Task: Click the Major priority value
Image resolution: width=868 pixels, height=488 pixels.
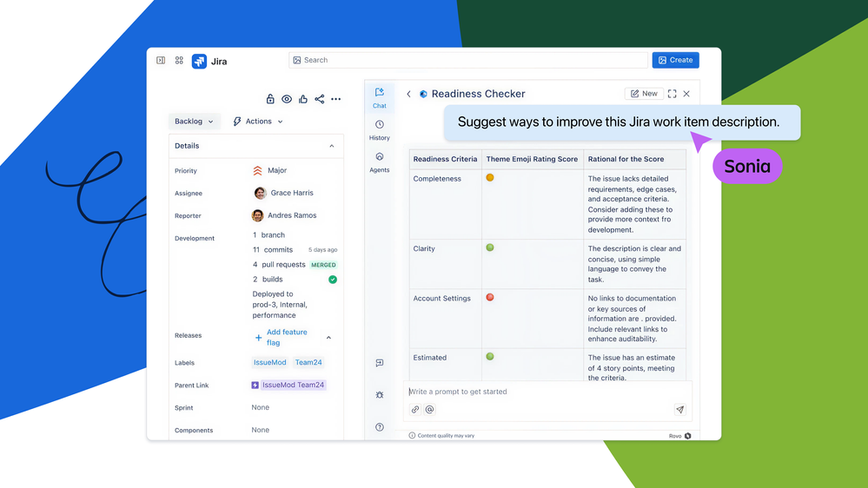Action: point(277,170)
